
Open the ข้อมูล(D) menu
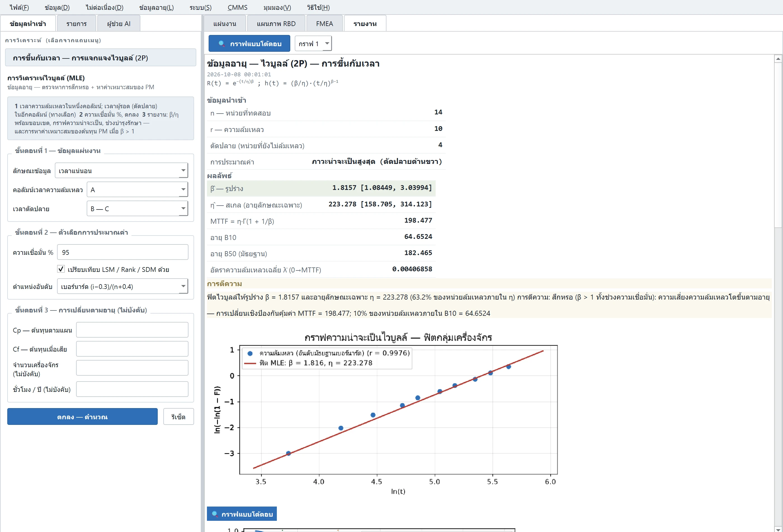pyautogui.click(x=57, y=7)
